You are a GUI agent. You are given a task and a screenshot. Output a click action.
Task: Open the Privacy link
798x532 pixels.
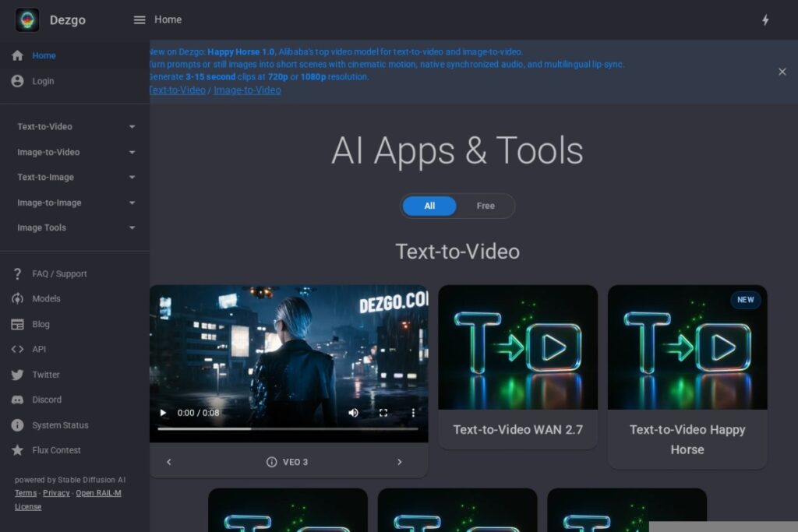coord(56,493)
